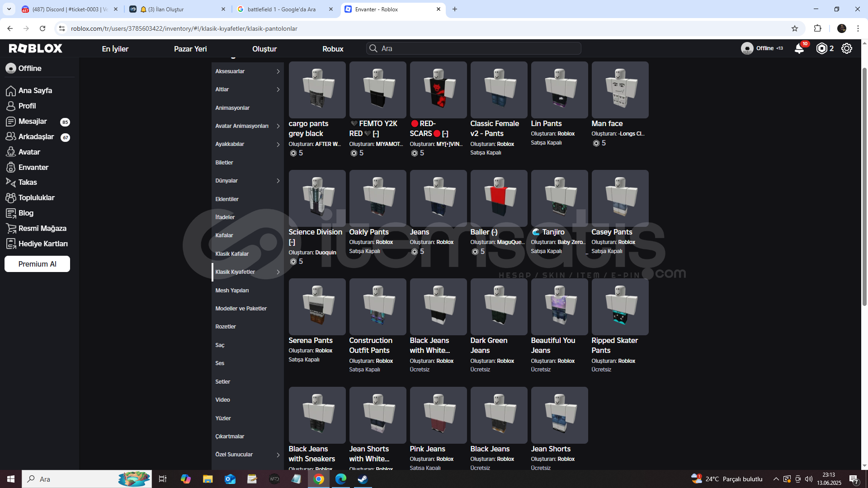Viewport: 868px width, 488px height.
Task: Click the Roblox logo
Action: (x=36, y=48)
